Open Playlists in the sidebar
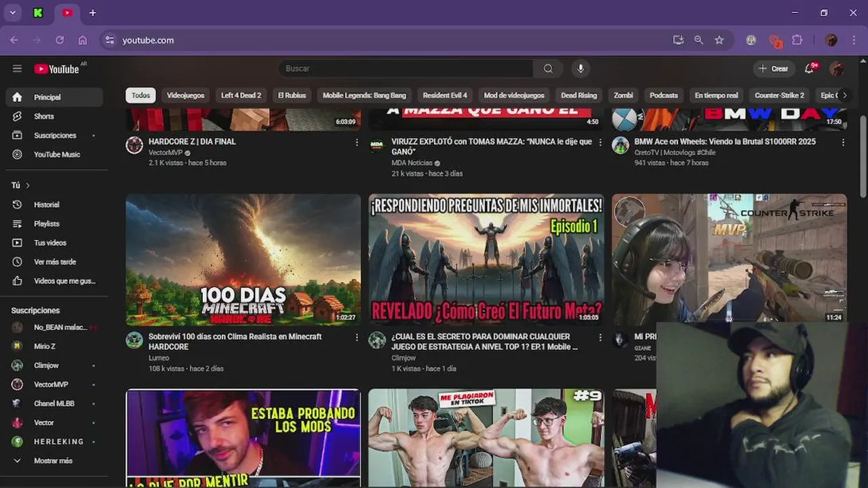 tap(54, 223)
